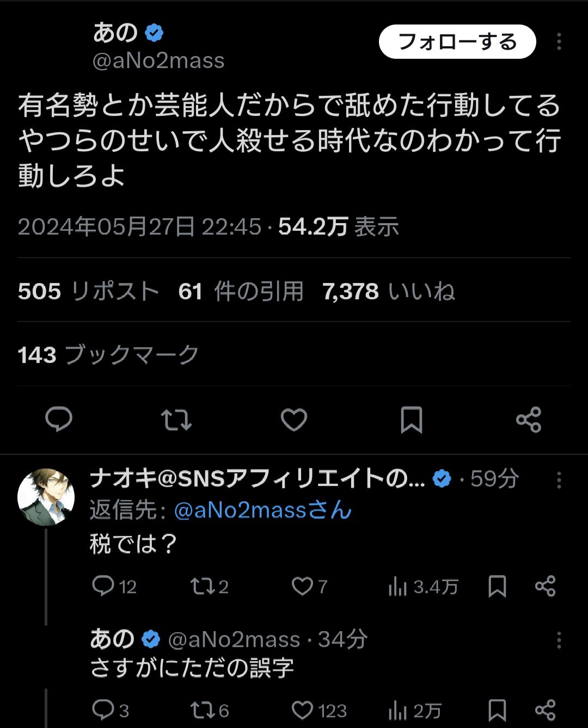Open the repost icon on the main tweet
Image resolution: width=588 pixels, height=728 pixels.
[x=176, y=419]
